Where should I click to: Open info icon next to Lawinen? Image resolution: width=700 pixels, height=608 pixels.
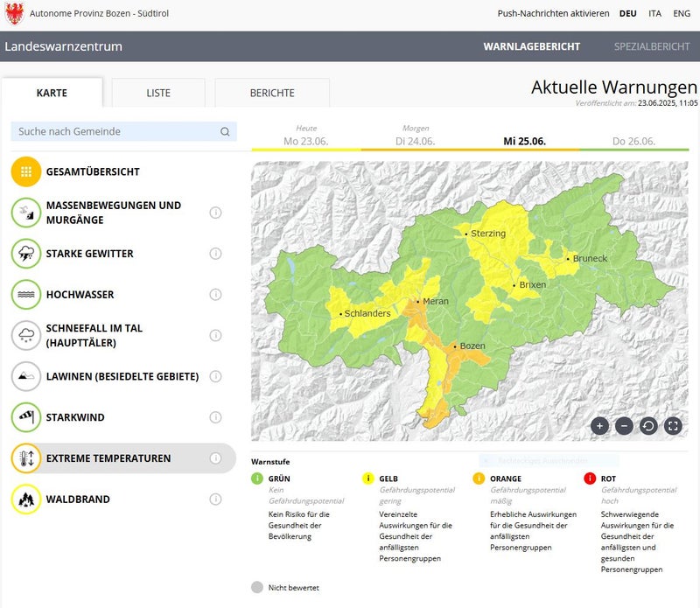215,376
